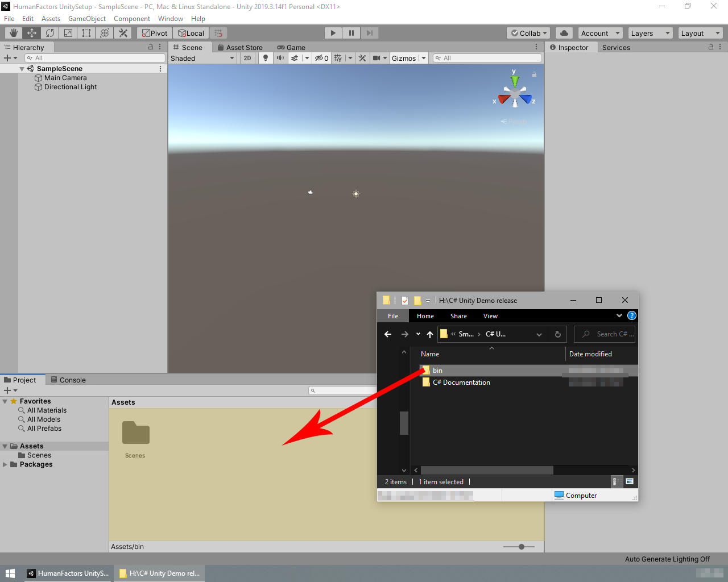728x582 pixels.
Task: Open the cloud services icon
Action: [564, 33]
